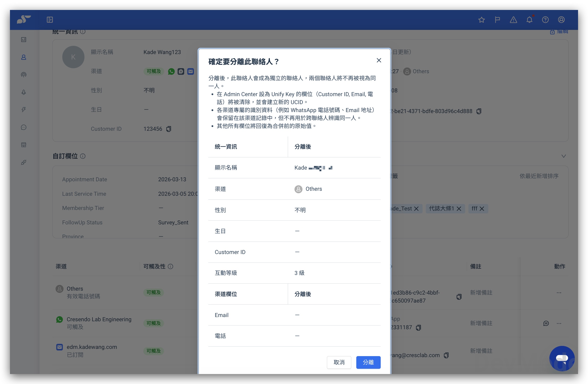The image size is (588, 384).
Task: Copy the Customer ID 123456
Action: [x=169, y=129]
